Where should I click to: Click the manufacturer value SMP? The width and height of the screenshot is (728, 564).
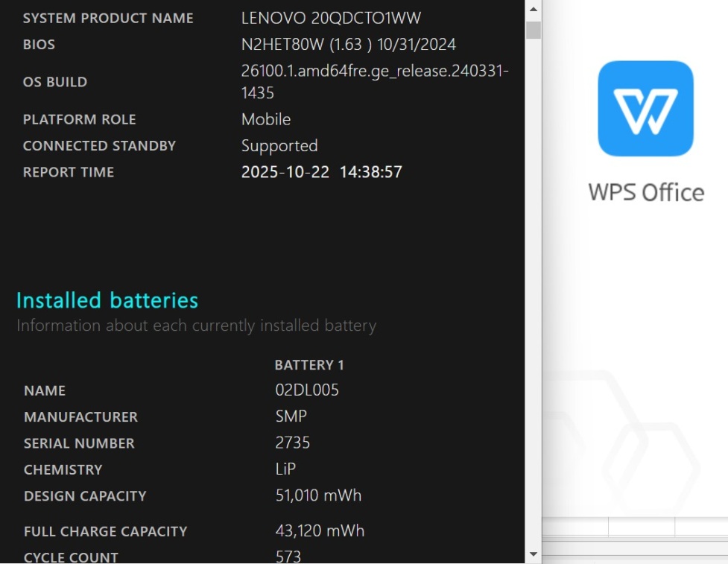click(x=291, y=416)
